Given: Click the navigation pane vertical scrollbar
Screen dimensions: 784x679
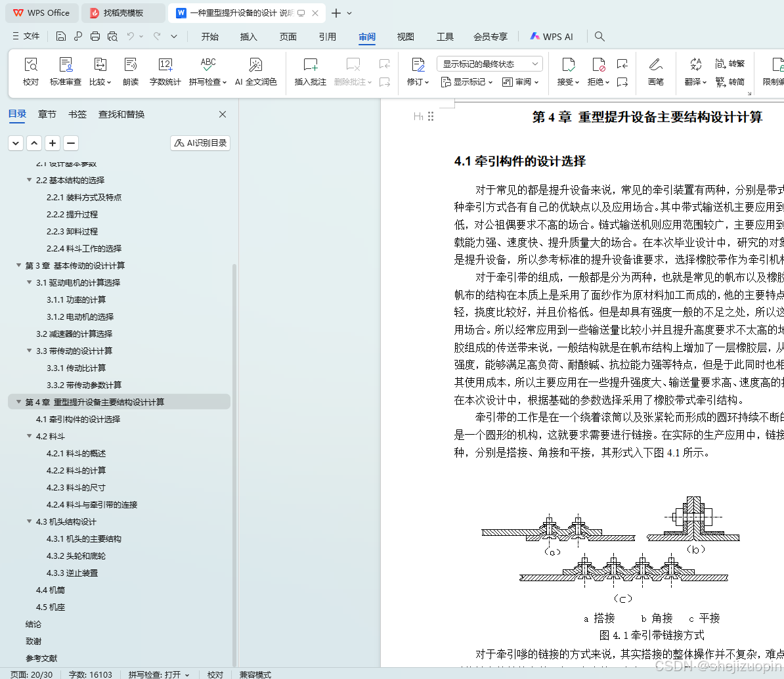Looking at the screenshot, I should coord(234,465).
